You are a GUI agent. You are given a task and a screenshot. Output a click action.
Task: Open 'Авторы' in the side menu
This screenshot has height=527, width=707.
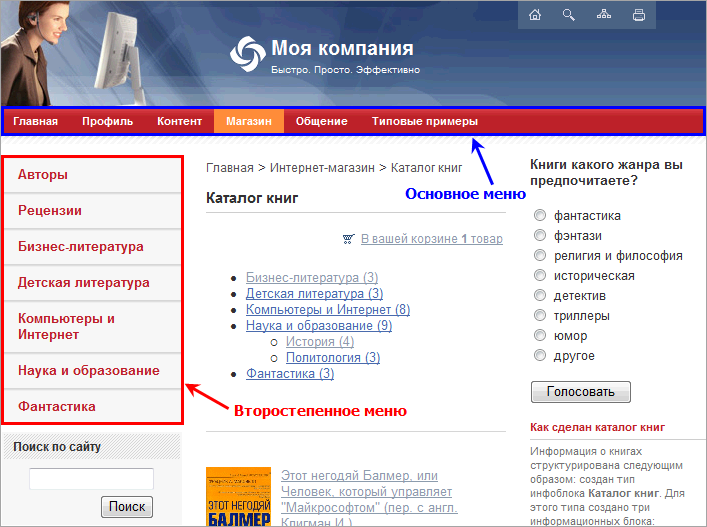(x=43, y=175)
